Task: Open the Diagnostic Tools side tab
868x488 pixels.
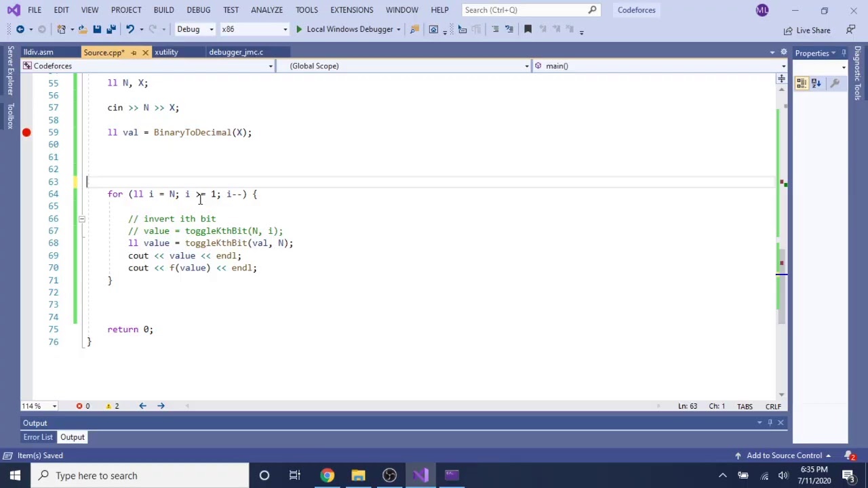Action: coord(858,75)
